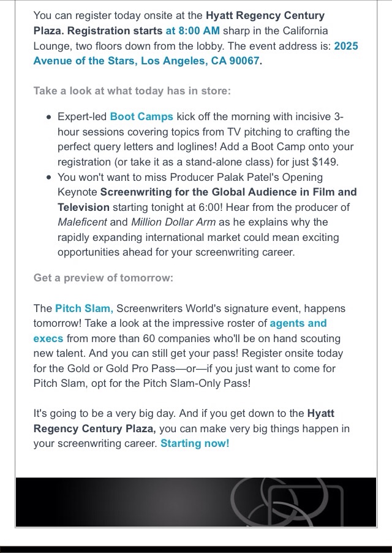Click the second bullet point marker
This screenshot has width=392, height=553.
[x=48, y=177]
